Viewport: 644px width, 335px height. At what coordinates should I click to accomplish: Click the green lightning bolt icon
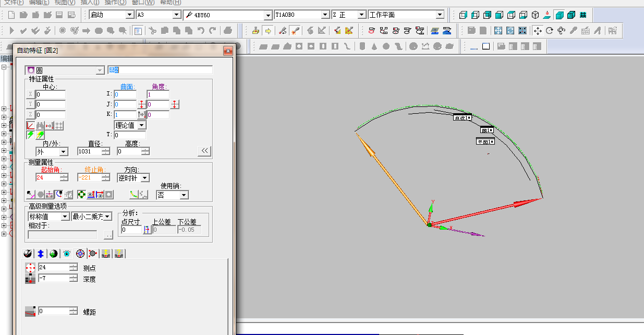point(31,135)
